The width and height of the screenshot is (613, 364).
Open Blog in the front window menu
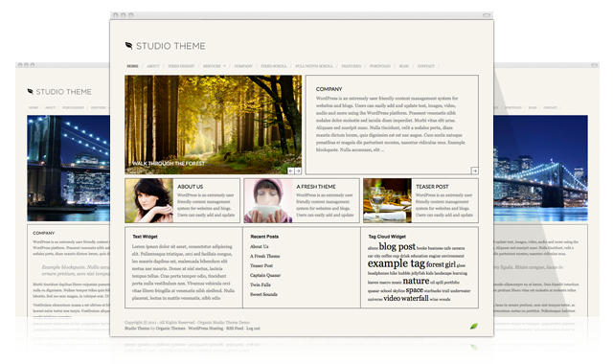(x=404, y=66)
